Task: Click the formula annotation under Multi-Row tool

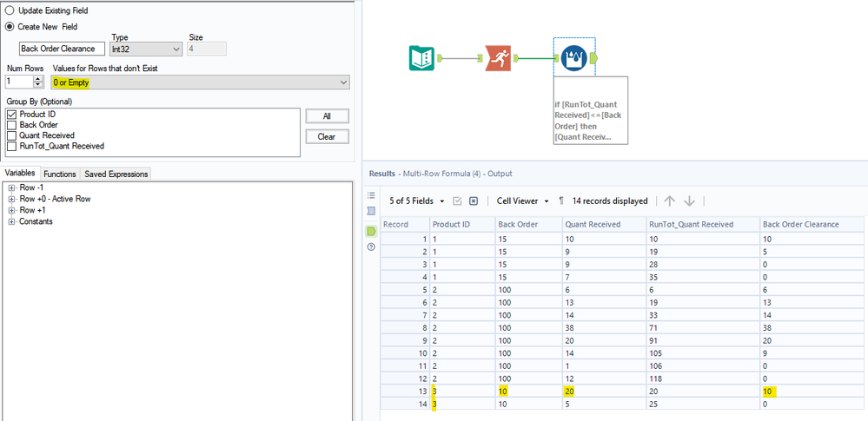Action: (x=591, y=110)
